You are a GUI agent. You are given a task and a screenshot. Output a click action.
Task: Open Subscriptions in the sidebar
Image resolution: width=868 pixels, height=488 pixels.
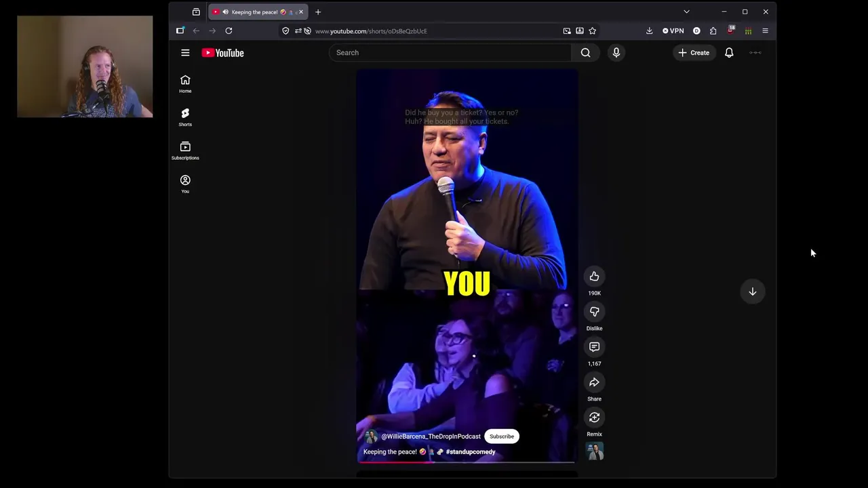click(x=185, y=150)
